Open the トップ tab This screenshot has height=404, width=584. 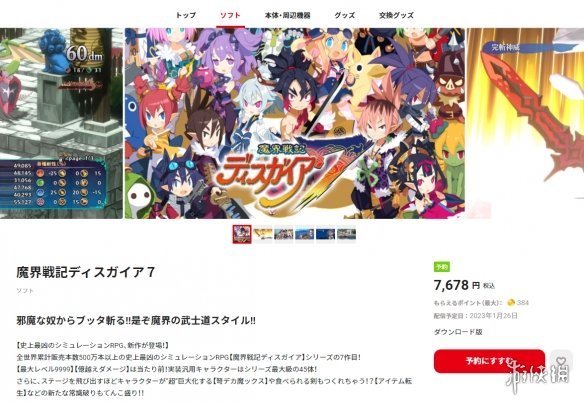coord(185,15)
